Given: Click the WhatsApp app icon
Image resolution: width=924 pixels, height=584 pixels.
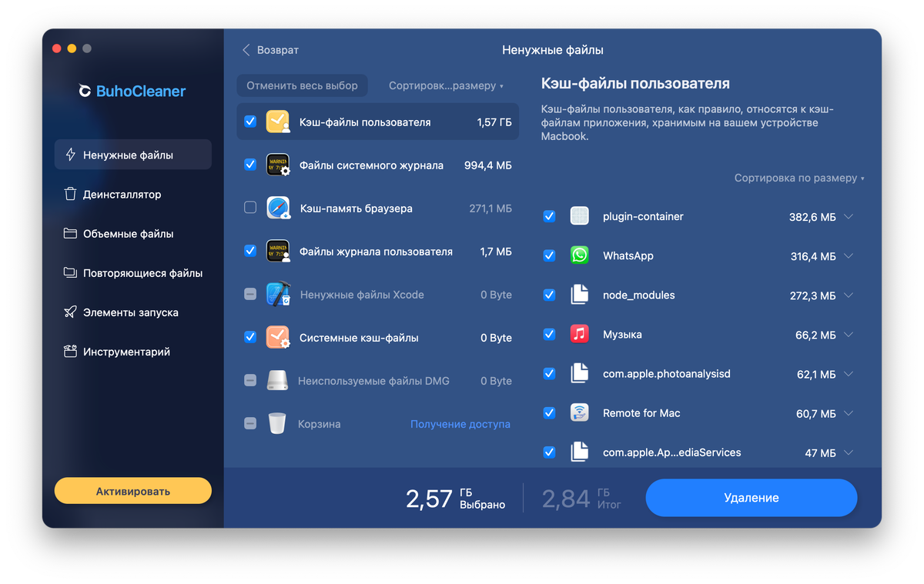Looking at the screenshot, I should click(x=580, y=255).
